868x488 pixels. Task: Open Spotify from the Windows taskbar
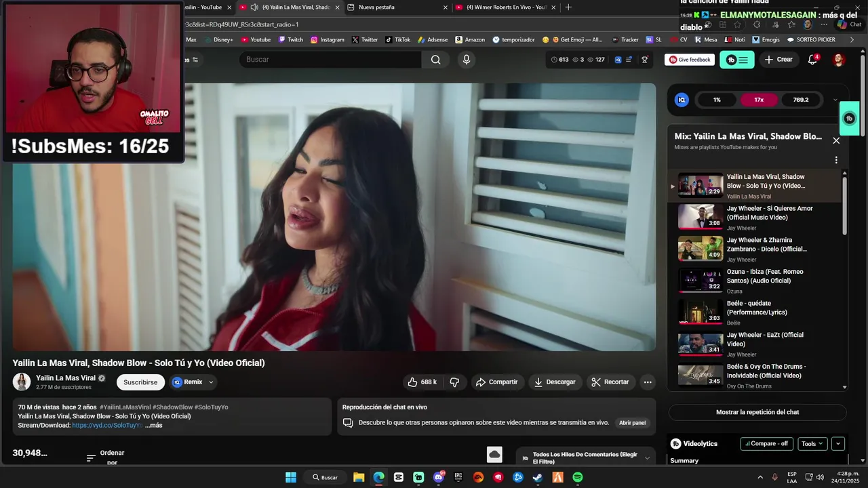578,477
